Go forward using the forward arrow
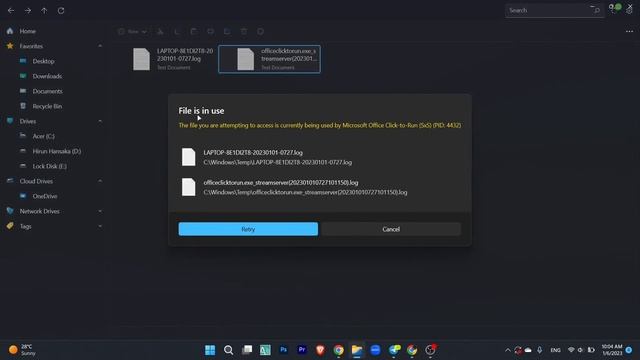This screenshot has height=360, width=640. (28, 11)
